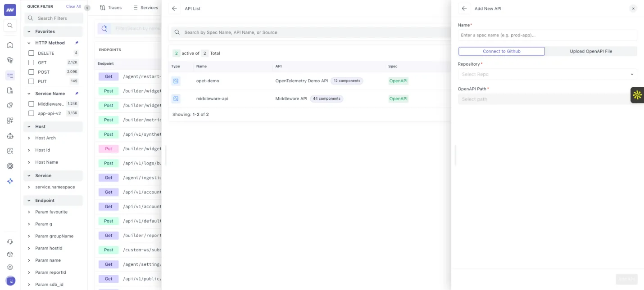Click the opet-demo type icon
The height and width of the screenshot is (290, 644).
point(176,81)
